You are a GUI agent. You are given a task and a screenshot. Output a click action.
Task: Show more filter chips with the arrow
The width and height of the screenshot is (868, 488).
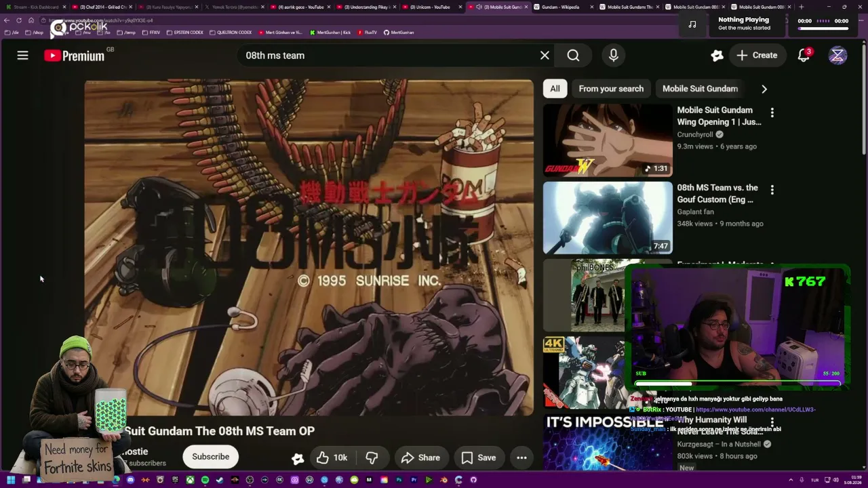tap(764, 89)
